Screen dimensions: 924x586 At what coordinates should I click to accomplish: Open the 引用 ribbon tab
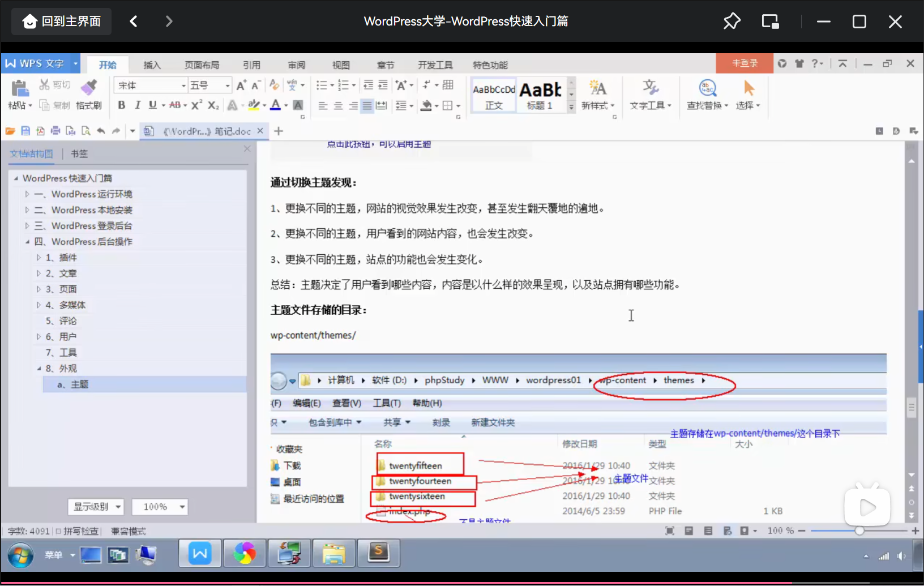(x=252, y=65)
